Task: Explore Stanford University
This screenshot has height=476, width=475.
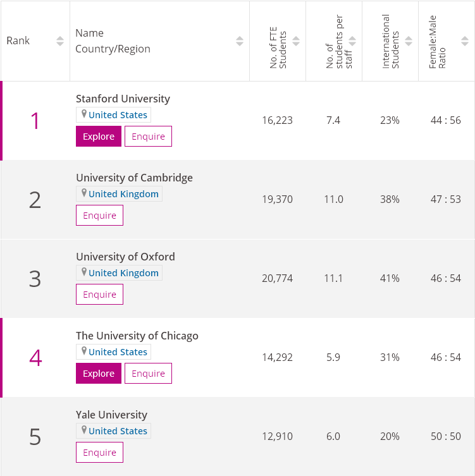Action: (x=99, y=137)
